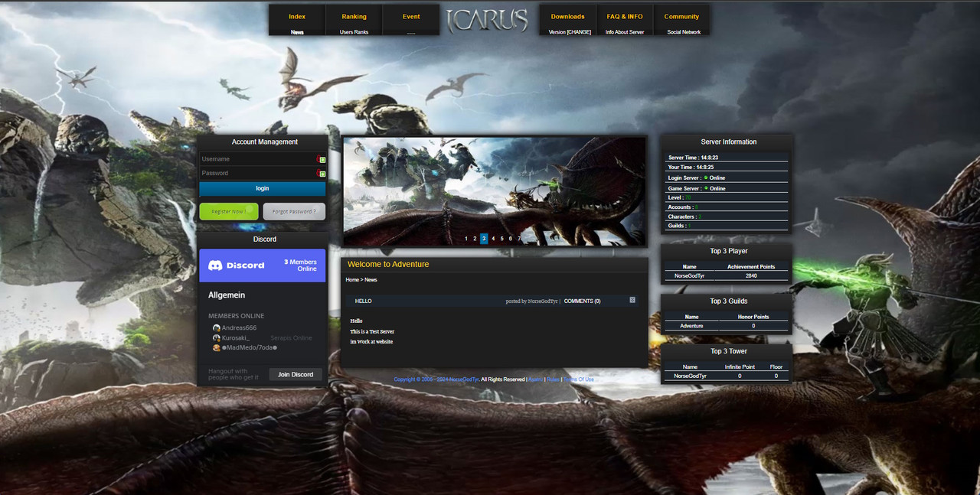
Task: Click Welcome to Adventure heading
Action: (x=388, y=264)
